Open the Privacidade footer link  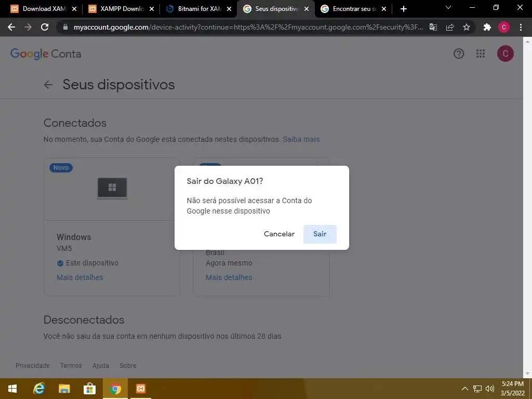[33, 365]
